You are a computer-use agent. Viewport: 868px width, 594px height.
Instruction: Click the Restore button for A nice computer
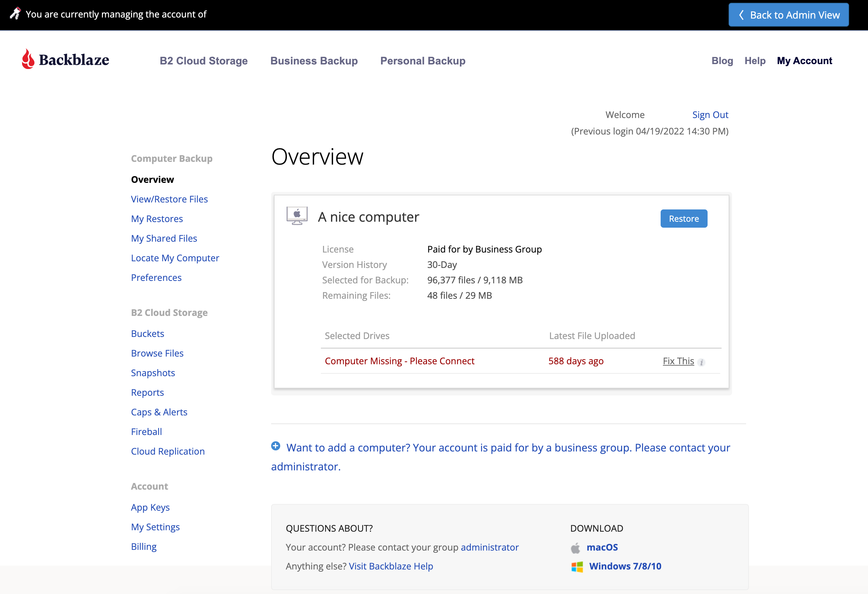tap(683, 219)
